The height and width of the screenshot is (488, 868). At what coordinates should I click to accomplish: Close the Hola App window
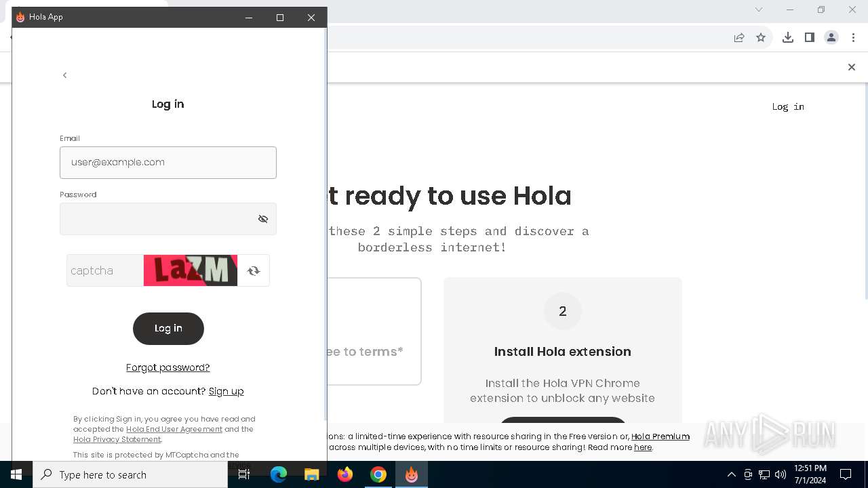[311, 18]
